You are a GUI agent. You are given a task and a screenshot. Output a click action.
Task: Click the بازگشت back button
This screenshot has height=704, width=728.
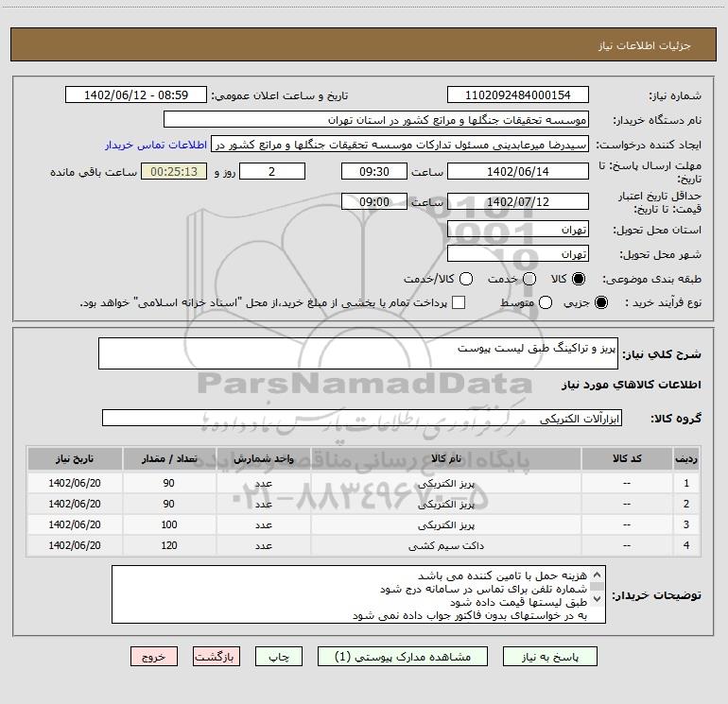pyautogui.click(x=217, y=657)
